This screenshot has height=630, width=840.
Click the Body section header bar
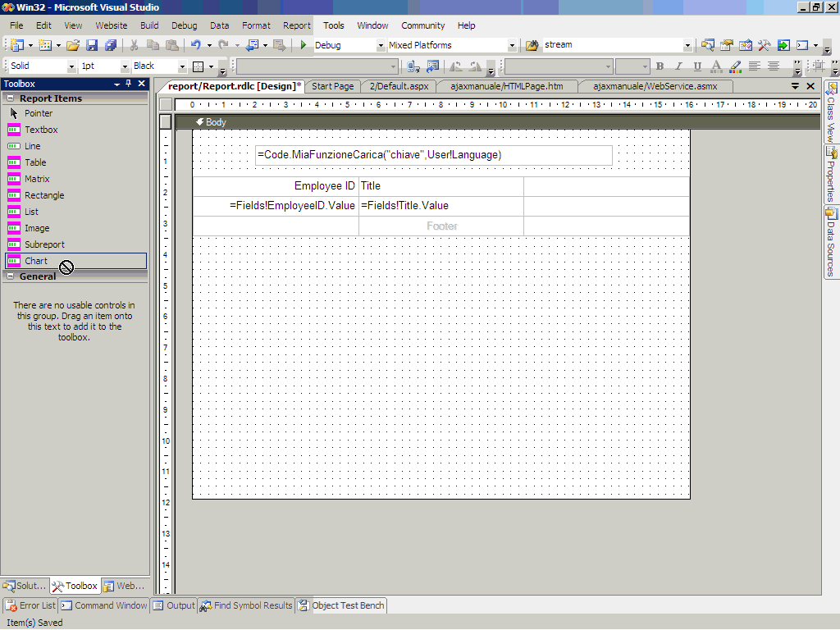498,122
